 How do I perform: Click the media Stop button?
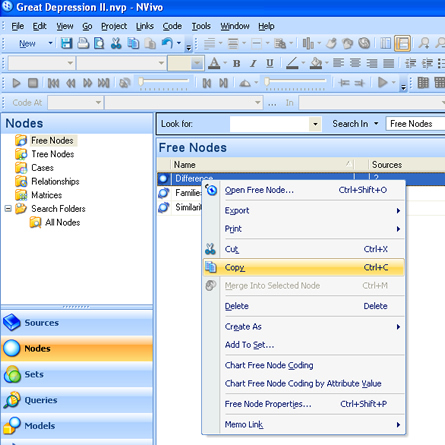(33, 83)
